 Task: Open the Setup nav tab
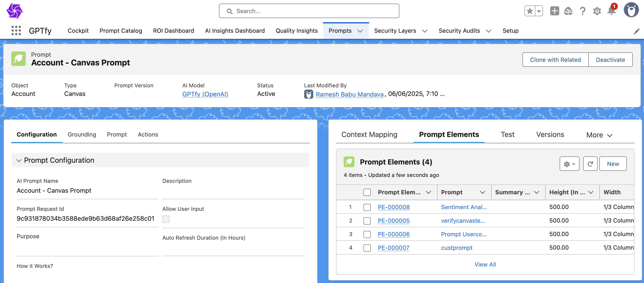point(510,30)
